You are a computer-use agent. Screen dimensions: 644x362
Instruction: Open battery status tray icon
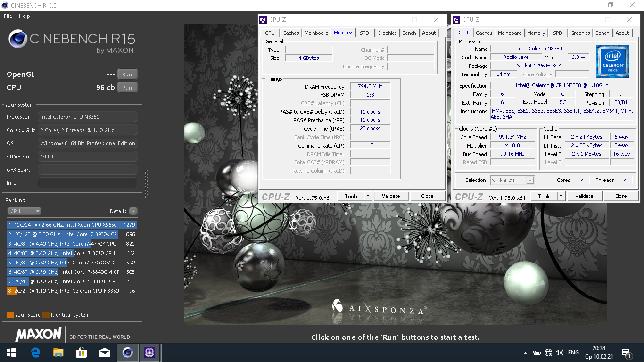coord(537,353)
